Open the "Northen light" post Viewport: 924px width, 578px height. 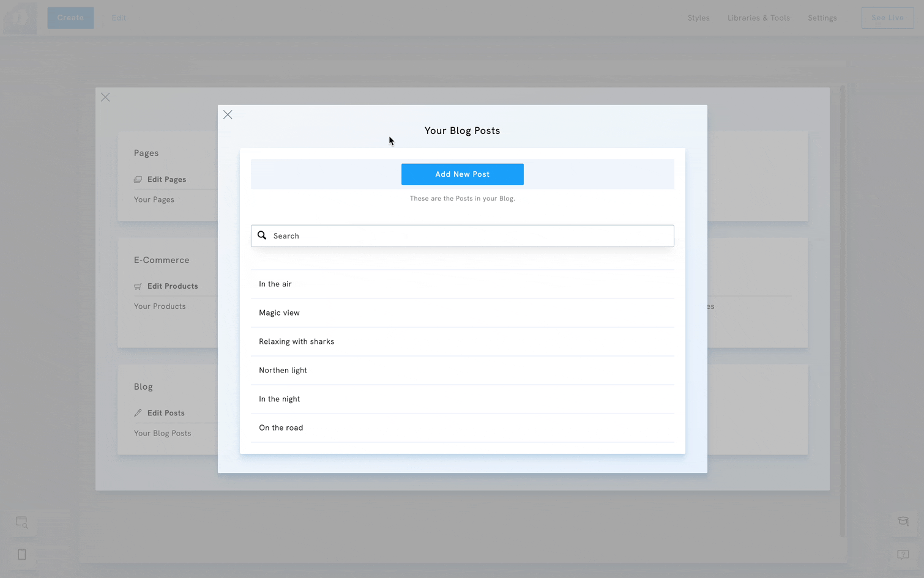(x=283, y=371)
